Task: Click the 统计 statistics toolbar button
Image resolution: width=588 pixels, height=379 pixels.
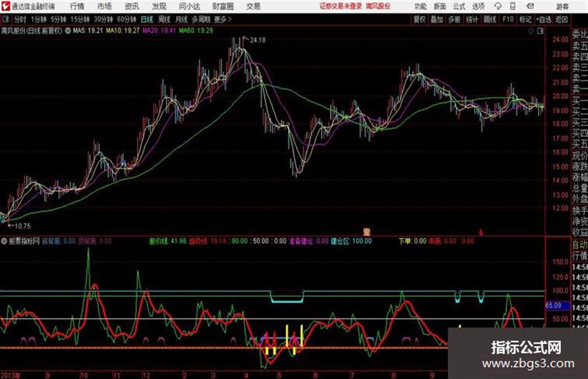Action: click(472, 19)
